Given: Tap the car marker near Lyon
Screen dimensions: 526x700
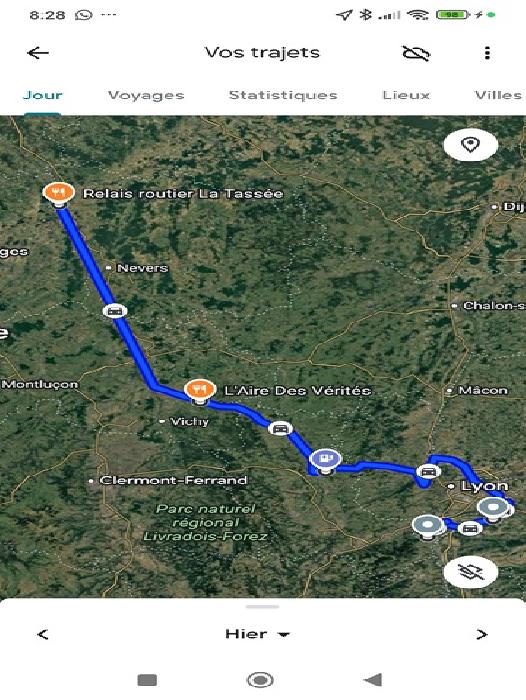Looking at the screenshot, I should click(x=428, y=471).
